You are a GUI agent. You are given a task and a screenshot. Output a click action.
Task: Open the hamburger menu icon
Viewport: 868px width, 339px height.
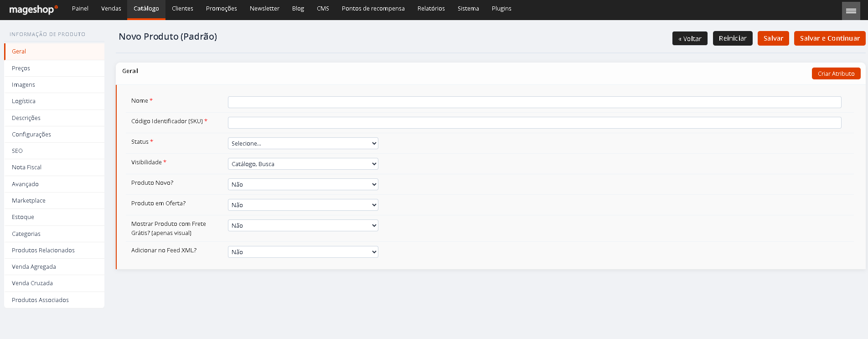click(851, 11)
